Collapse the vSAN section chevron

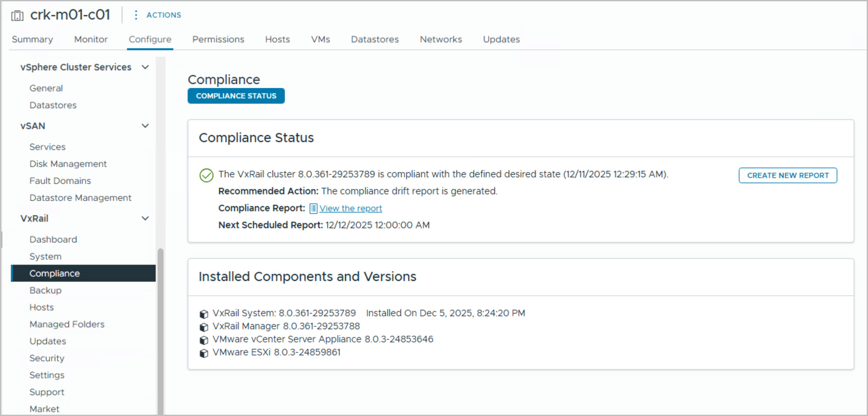click(145, 126)
